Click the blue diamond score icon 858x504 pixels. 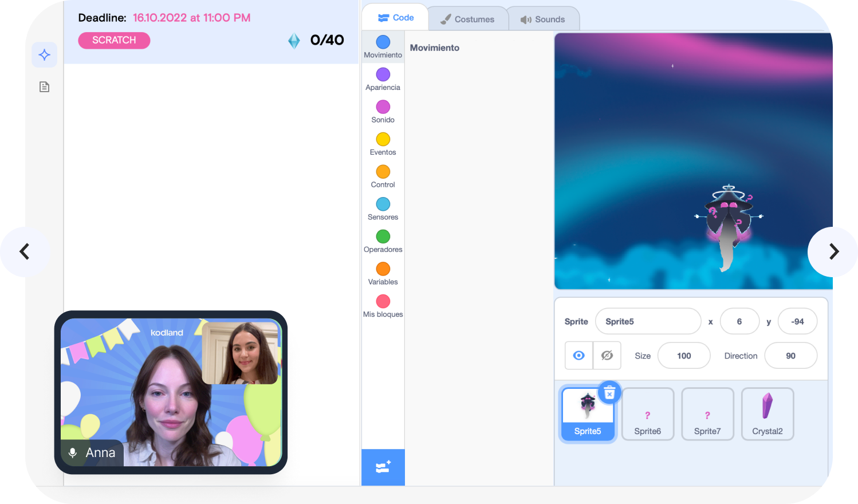294,41
